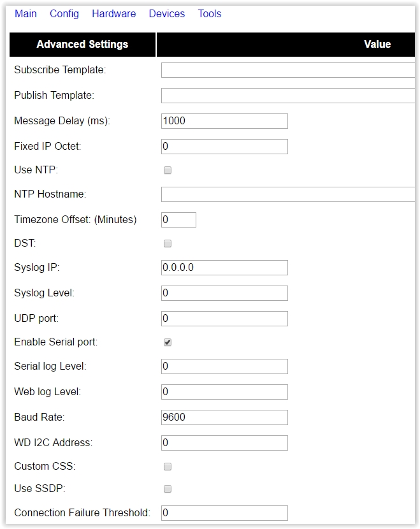Tick the Custom CSS checkbox
Screen dimensions: 420x529
[168, 467]
